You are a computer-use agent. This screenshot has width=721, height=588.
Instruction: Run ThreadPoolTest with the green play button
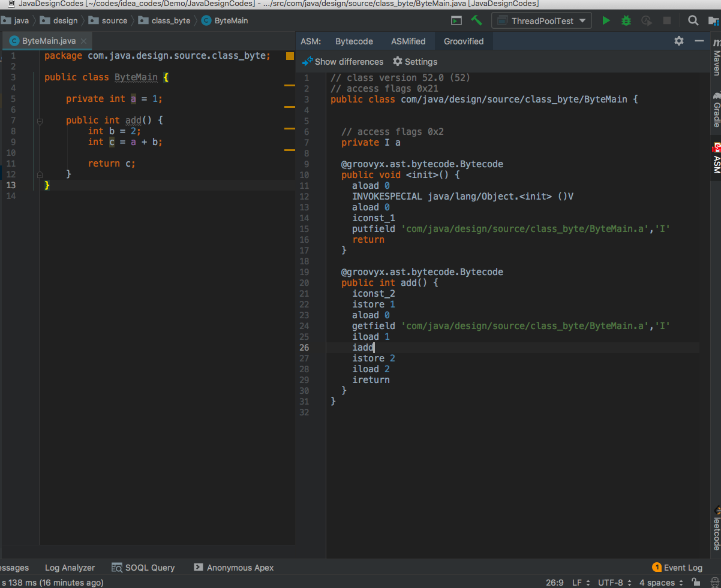(x=606, y=20)
